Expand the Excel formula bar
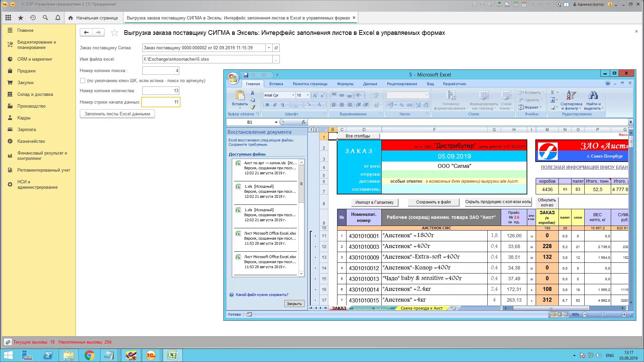Screen dimensions: 644x362 (631, 122)
